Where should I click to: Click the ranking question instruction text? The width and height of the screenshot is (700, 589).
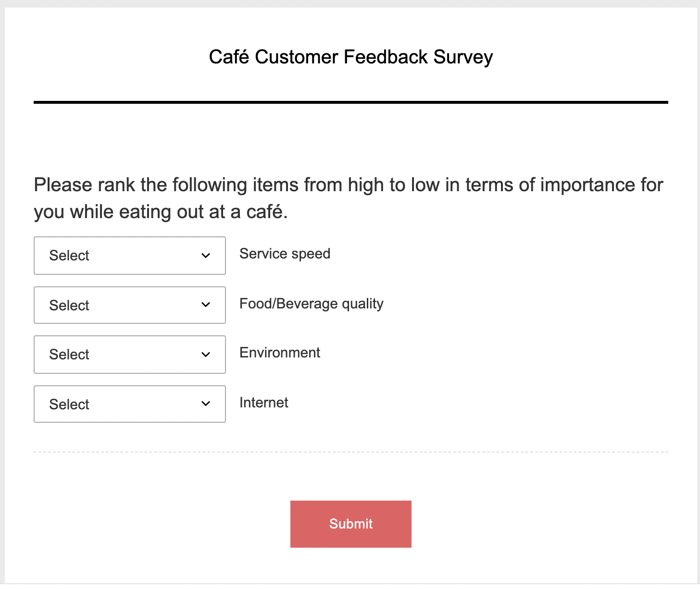pyautogui.click(x=348, y=198)
